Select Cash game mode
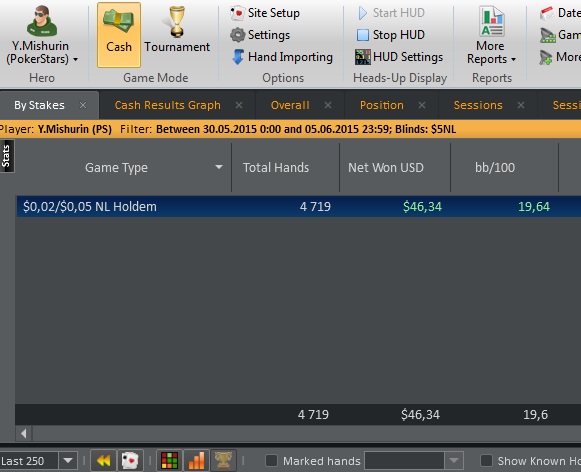 (119, 35)
